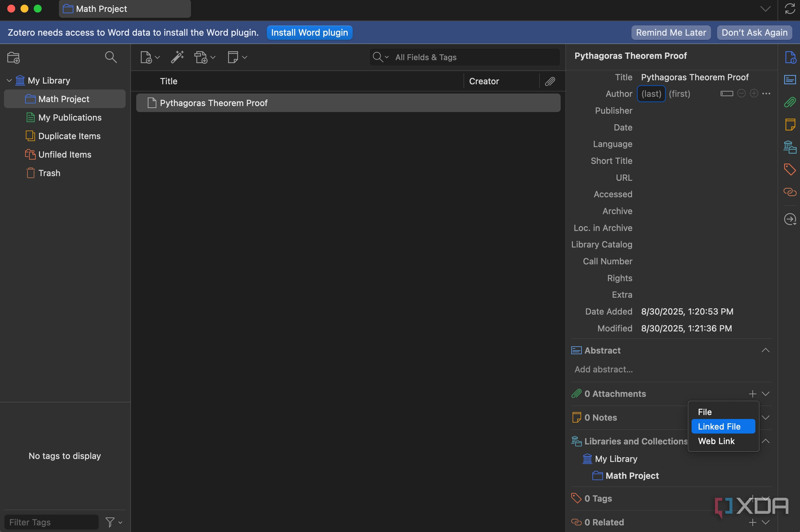Collapse the Abstract section
Viewport: 800px width, 532px height.
(x=765, y=351)
